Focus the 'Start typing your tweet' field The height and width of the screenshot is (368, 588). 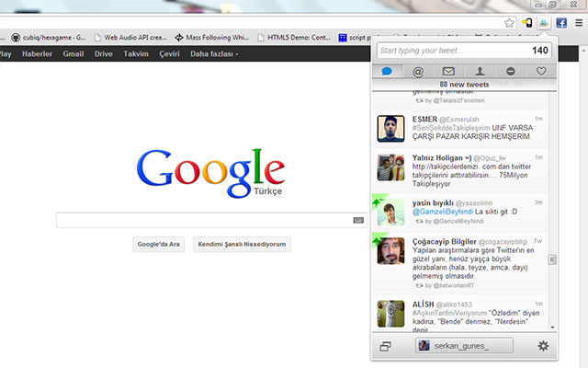click(464, 51)
